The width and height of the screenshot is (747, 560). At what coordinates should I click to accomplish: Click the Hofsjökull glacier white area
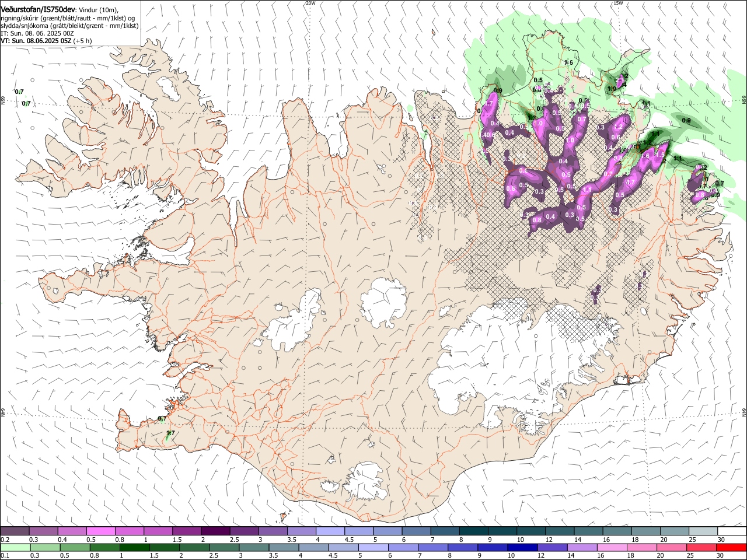383,302
